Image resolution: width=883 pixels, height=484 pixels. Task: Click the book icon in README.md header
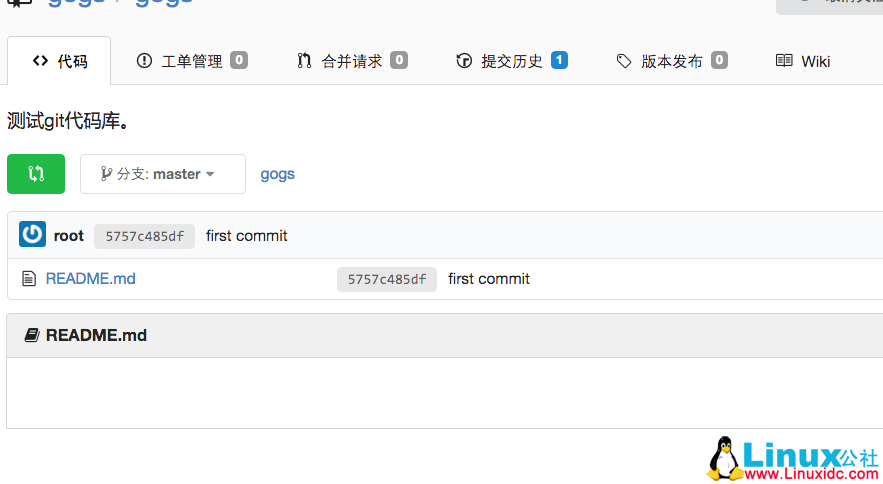[32, 335]
